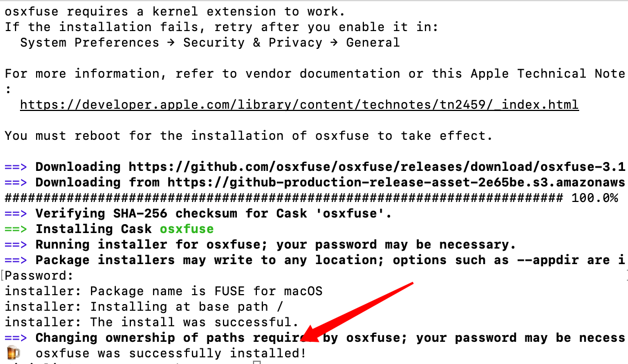Click the github.com osxfuse download URL

(377, 166)
